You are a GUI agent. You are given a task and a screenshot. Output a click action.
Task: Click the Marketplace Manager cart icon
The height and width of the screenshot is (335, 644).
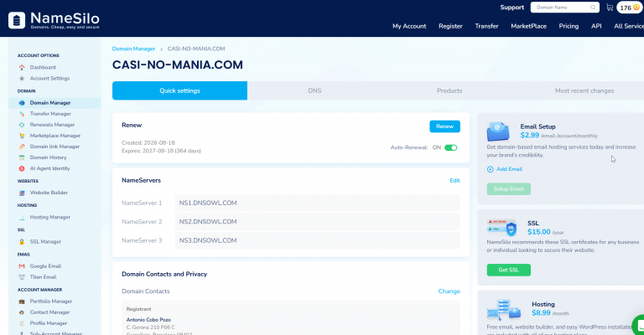22,136
